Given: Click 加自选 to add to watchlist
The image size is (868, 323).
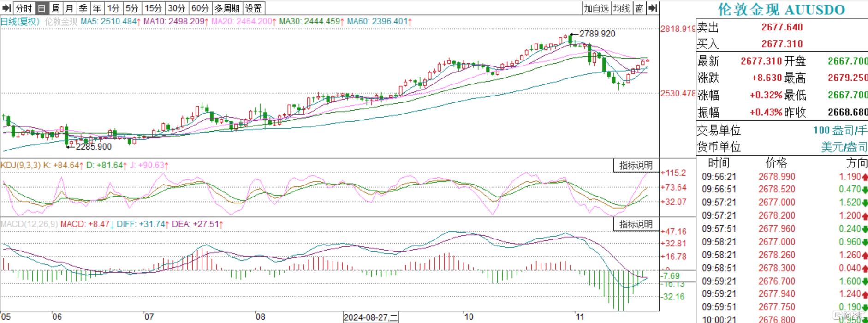Looking at the screenshot, I should [596, 8].
